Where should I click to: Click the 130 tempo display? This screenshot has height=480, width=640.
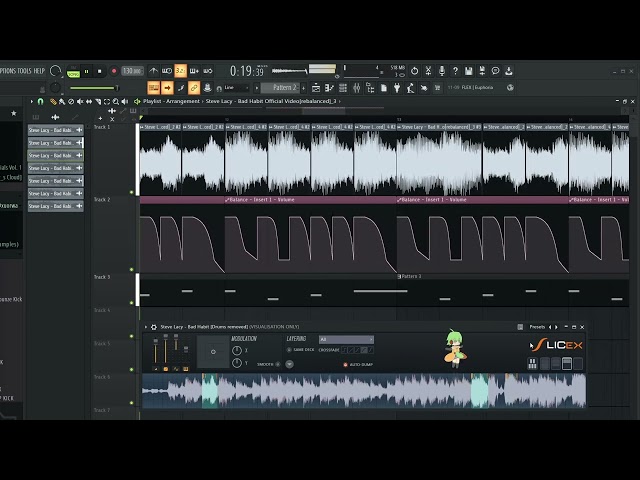point(132,71)
